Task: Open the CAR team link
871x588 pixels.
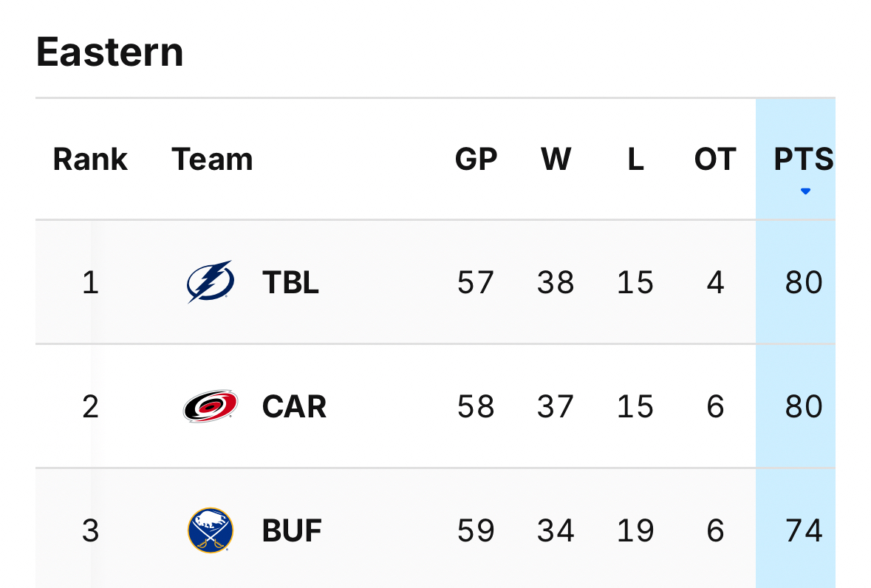Action: [294, 406]
